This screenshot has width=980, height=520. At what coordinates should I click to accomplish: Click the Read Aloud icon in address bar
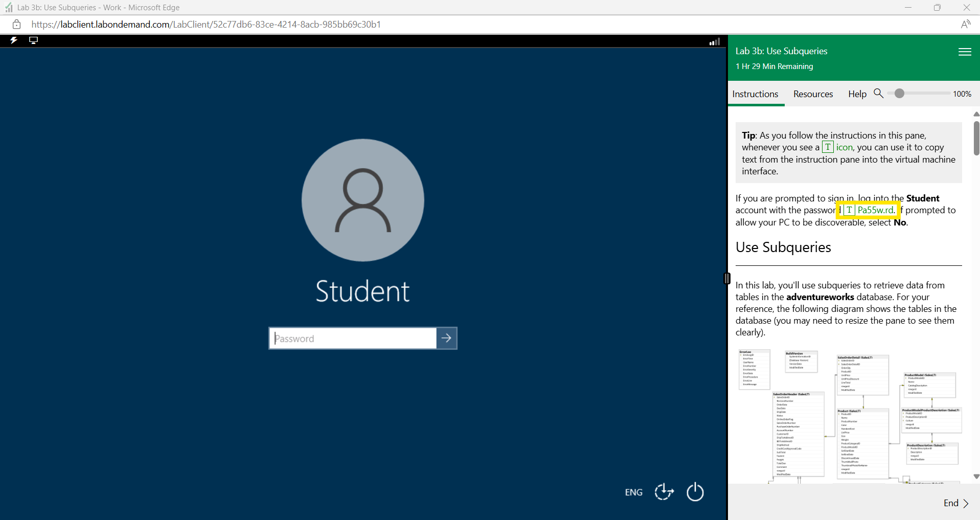pyautogui.click(x=965, y=24)
